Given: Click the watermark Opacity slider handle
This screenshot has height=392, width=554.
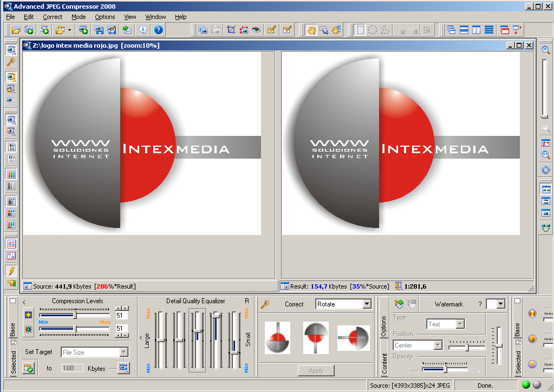Looking at the screenshot, I should coord(446,369).
